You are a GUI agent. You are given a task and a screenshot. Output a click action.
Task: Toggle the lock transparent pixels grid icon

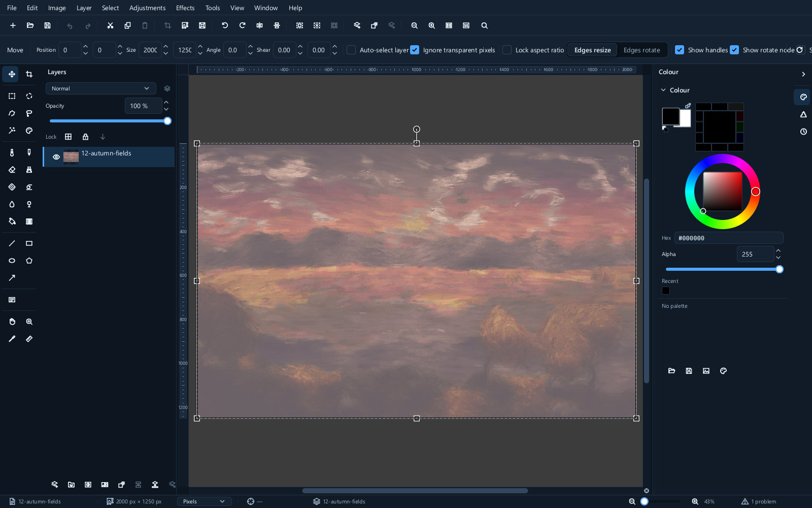point(68,137)
